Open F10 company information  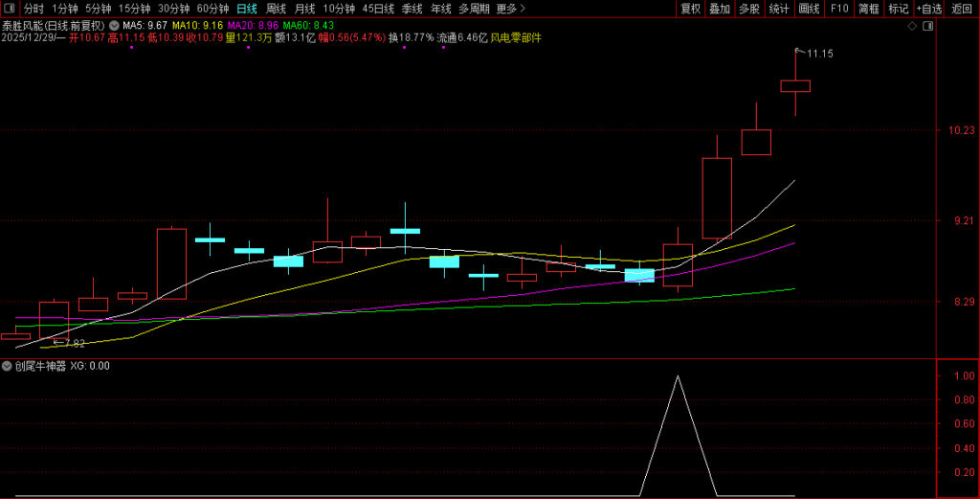click(838, 9)
